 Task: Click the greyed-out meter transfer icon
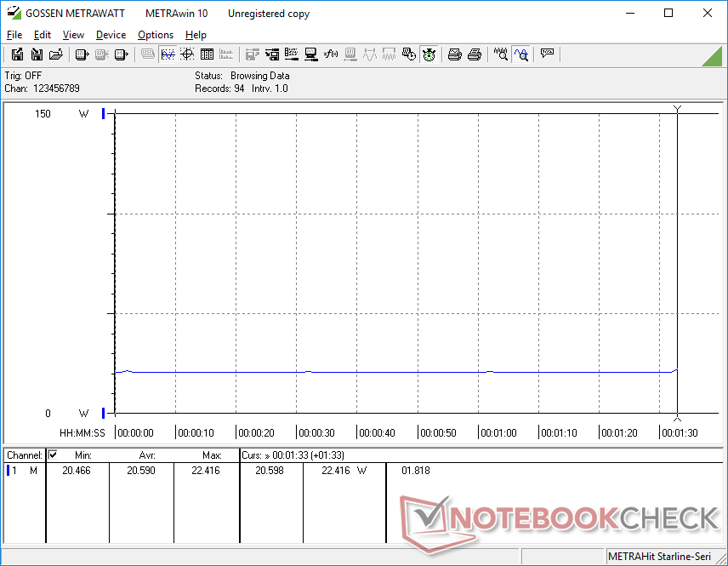102,54
